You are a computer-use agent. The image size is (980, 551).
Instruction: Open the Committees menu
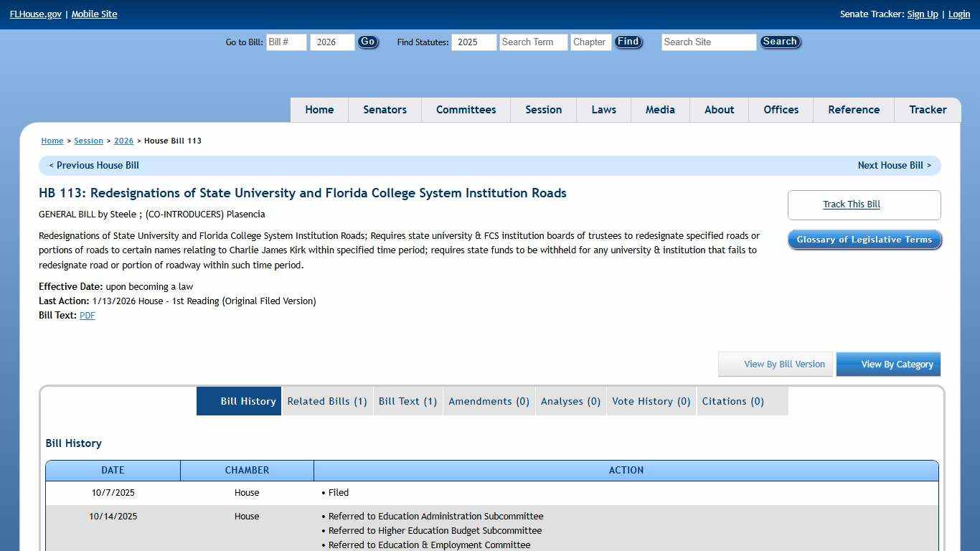(x=466, y=110)
